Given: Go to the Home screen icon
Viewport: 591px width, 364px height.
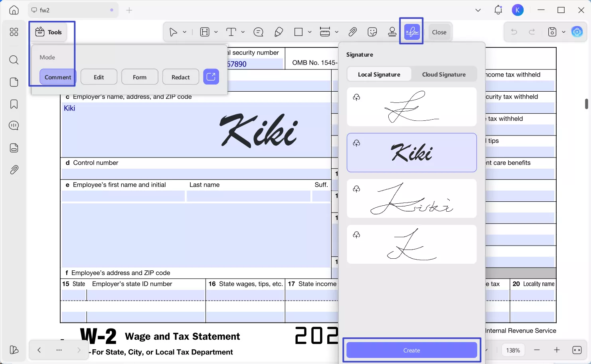Looking at the screenshot, I should (x=14, y=10).
